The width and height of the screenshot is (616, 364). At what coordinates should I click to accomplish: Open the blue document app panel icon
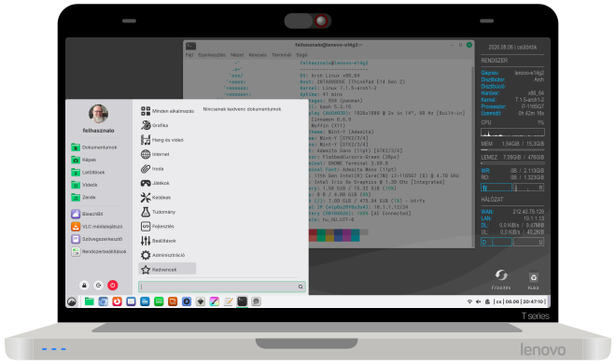(x=145, y=301)
